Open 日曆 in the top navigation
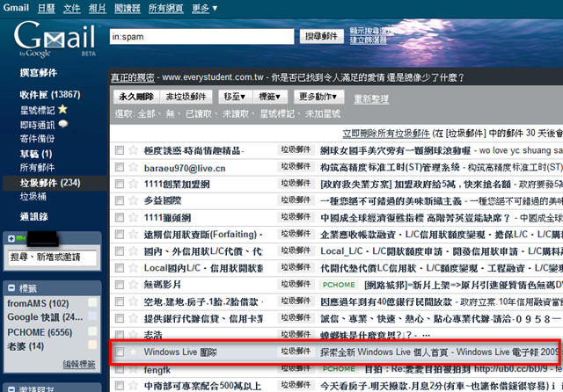 coord(47,8)
